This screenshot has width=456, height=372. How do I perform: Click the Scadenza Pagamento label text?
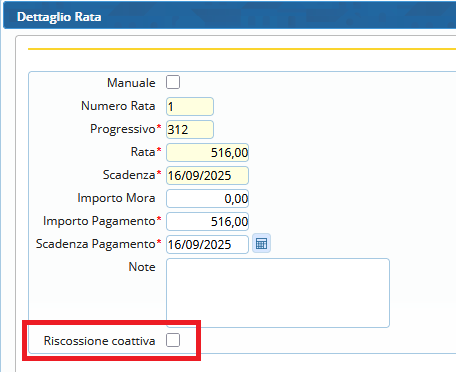[x=96, y=244]
